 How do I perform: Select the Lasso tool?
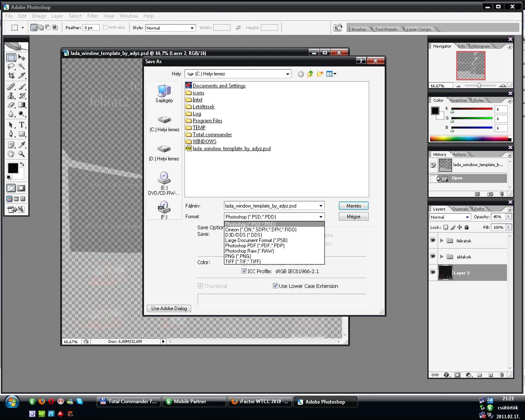pyautogui.click(x=11, y=66)
